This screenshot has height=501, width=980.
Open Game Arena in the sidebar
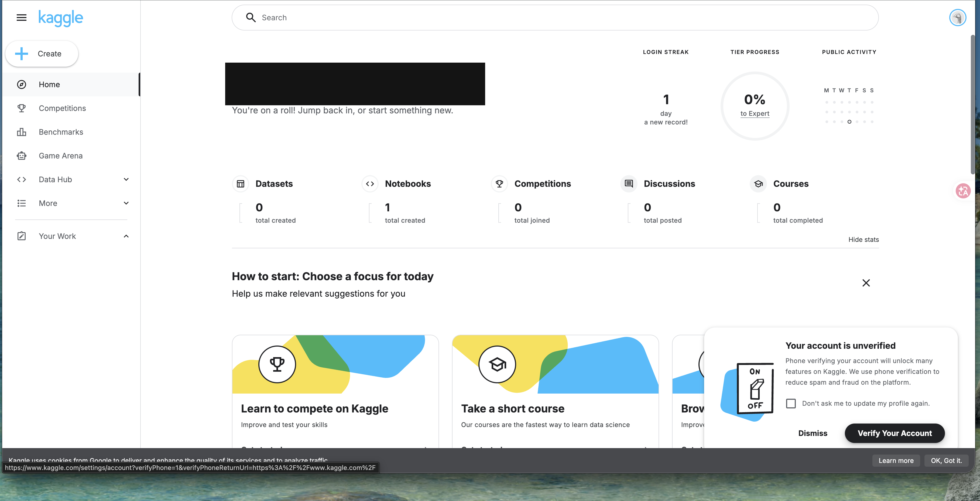click(71, 156)
